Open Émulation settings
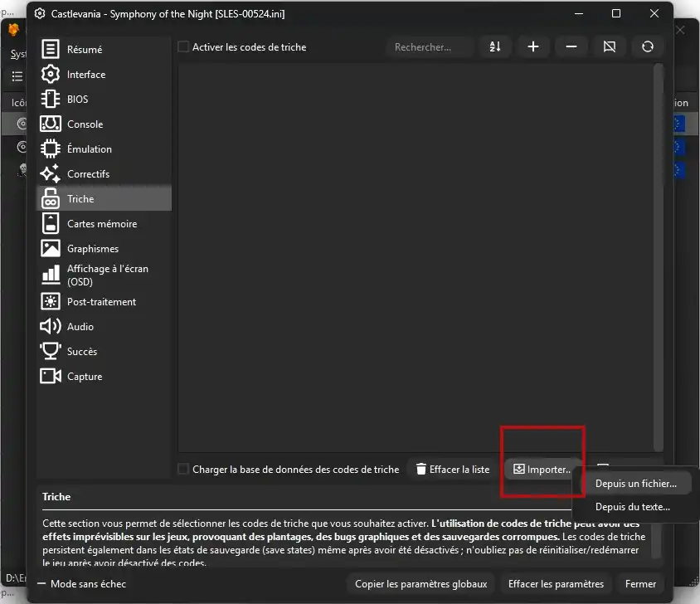The width and height of the screenshot is (700, 604). click(104, 149)
